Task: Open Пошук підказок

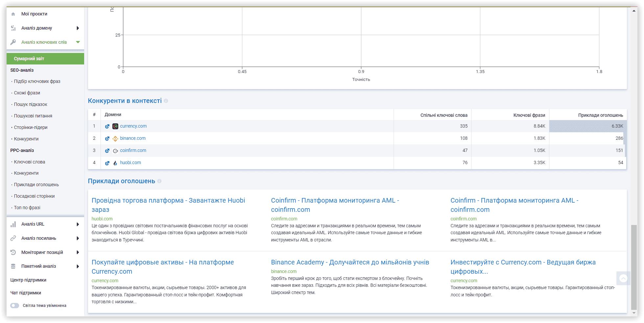Action: tap(31, 104)
